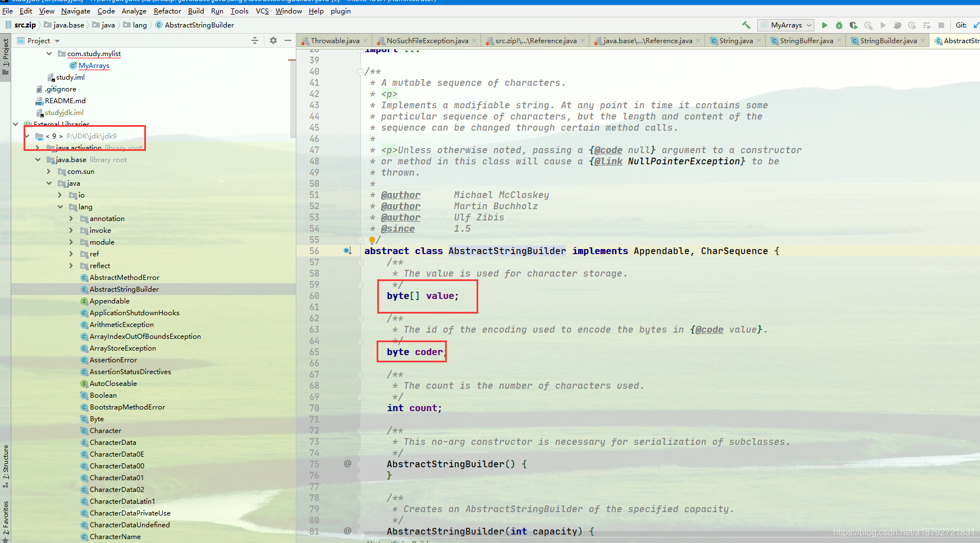The width and height of the screenshot is (980, 543).
Task: Click the @ gutter marker on line 81
Action: point(347,531)
